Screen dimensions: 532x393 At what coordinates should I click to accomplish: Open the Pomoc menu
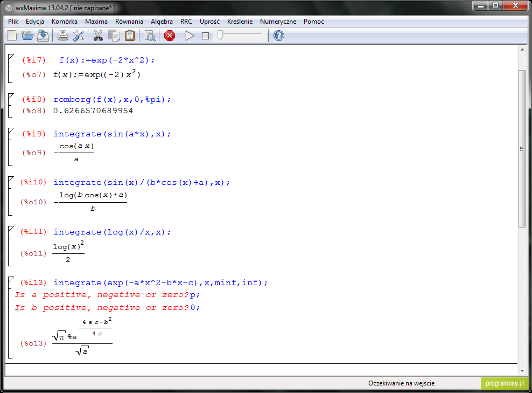[x=314, y=22]
